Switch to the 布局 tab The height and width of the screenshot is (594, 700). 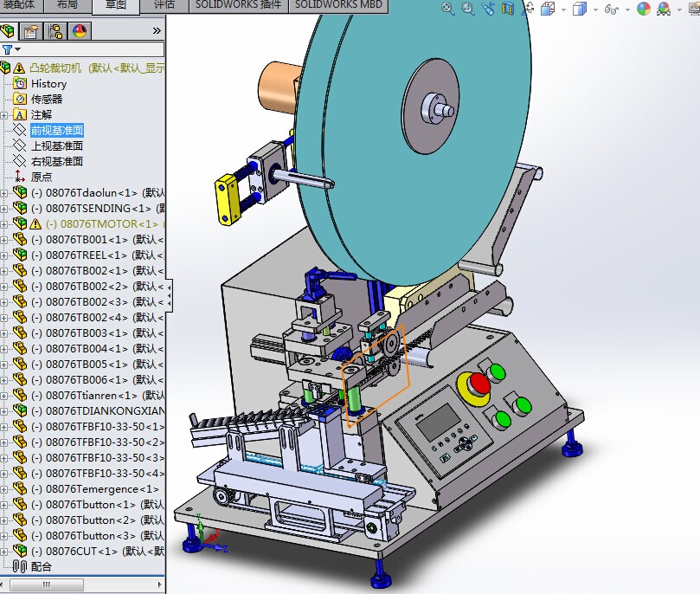(x=67, y=5)
